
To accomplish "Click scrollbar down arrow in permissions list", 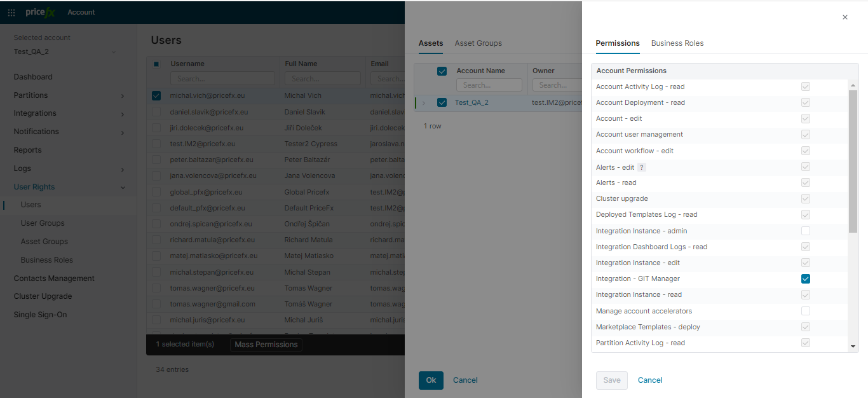I will [x=853, y=347].
